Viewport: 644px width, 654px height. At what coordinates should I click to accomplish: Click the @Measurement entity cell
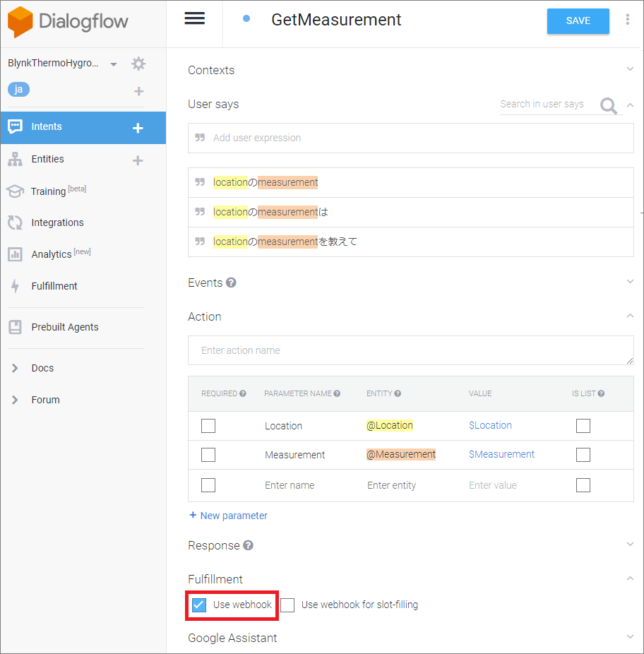click(x=401, y=454)
